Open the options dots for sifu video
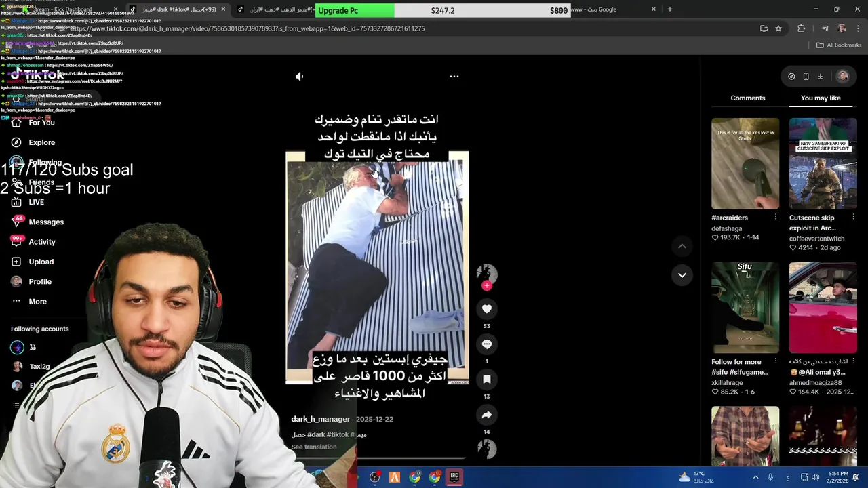868x488 pixels. click(776, 361)
